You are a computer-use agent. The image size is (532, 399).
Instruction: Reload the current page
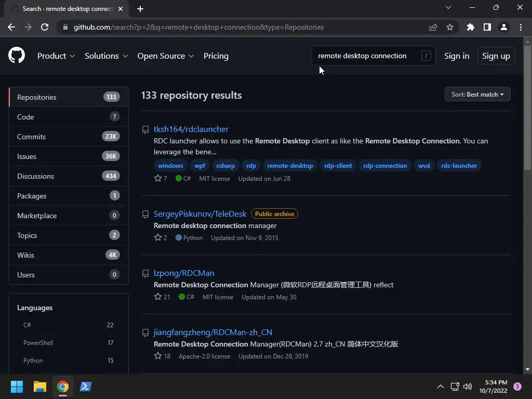tap(45, 27)
